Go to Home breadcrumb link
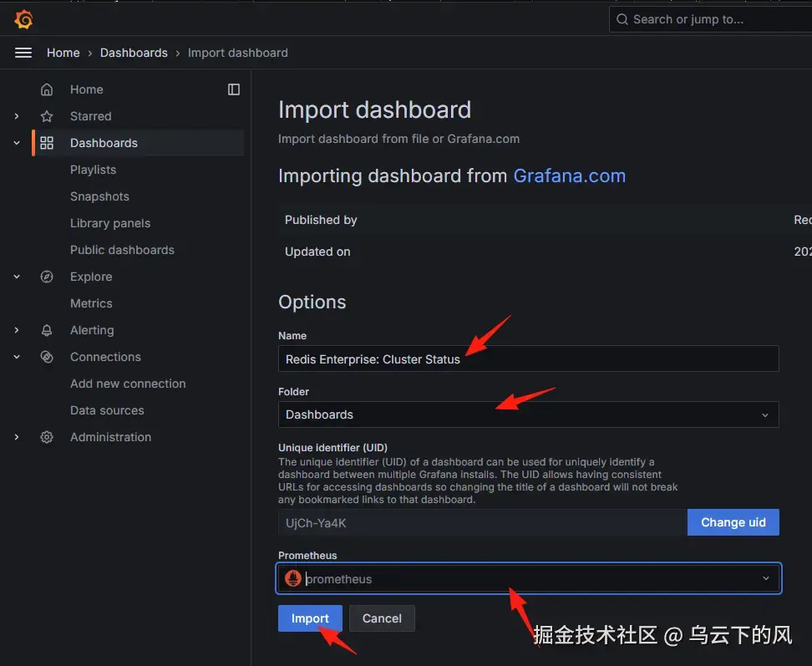Image resolution: width=812 pixels, height=666 pixels. coord(63,53)
